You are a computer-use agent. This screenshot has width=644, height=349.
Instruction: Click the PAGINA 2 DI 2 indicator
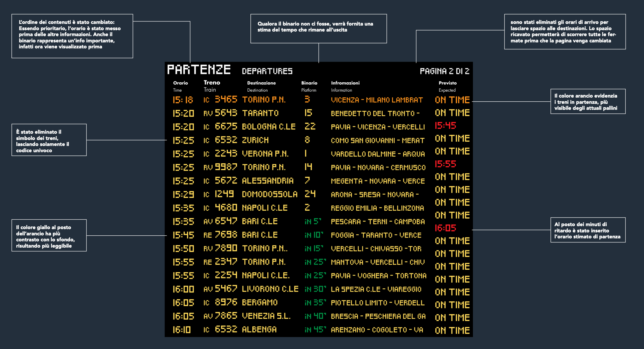444,71
